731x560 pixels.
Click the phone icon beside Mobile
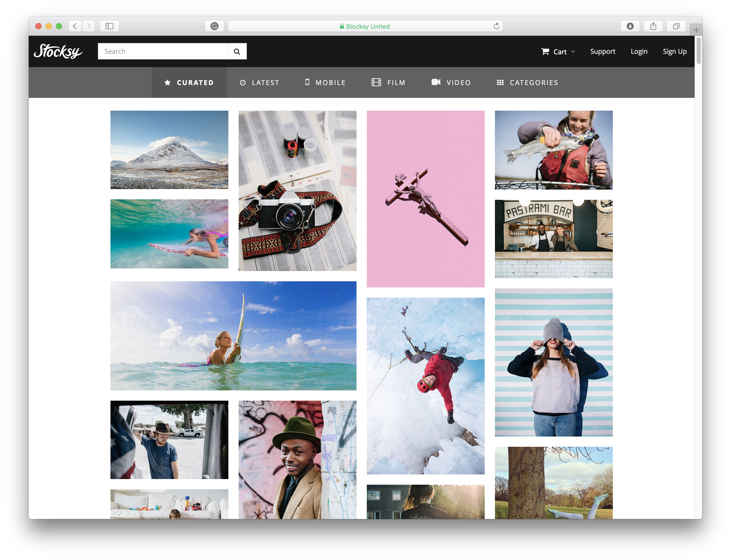307,82
